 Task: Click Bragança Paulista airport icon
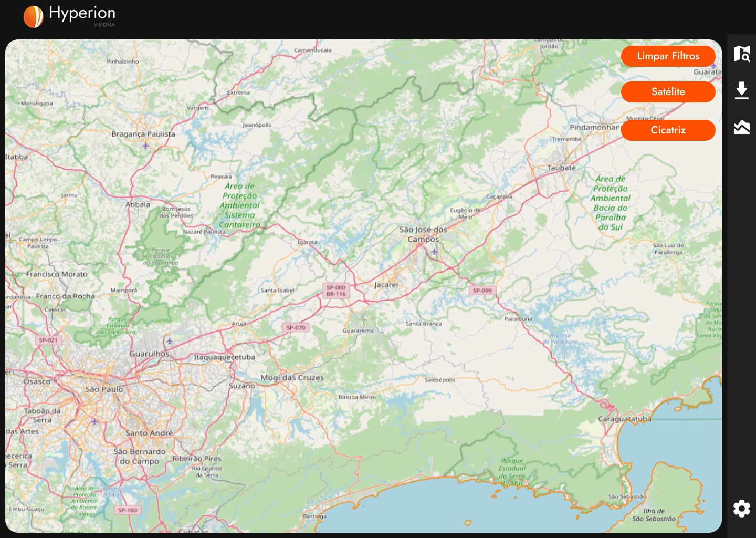click(145, 146)
